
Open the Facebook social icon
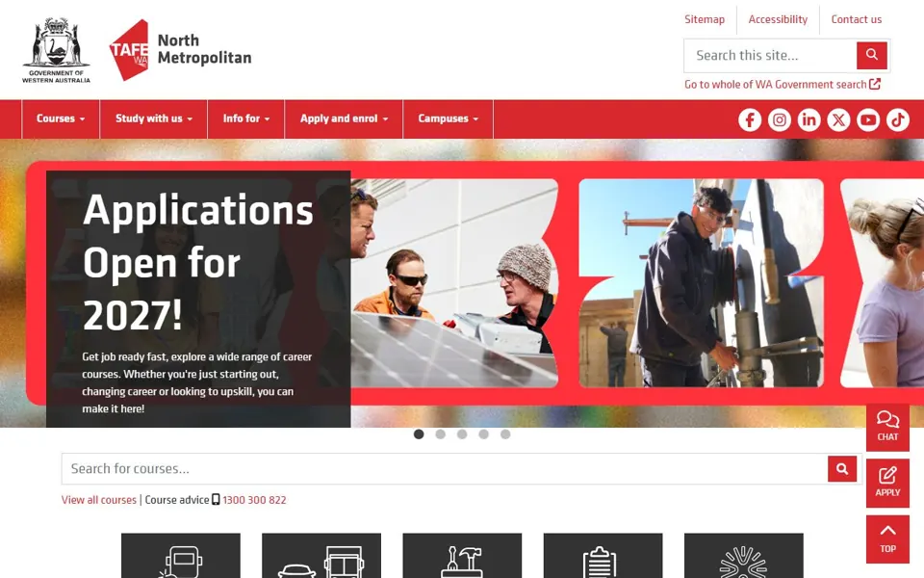click(x=750, y=119)
